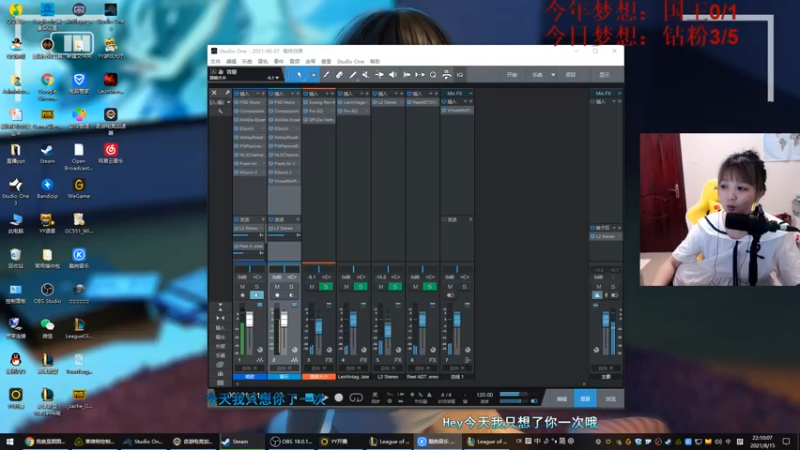Toggle the transport Loop button
Image resolution: width=800 pixels, height=450 pixels.
pyautogui.click(x=356, y=397)
